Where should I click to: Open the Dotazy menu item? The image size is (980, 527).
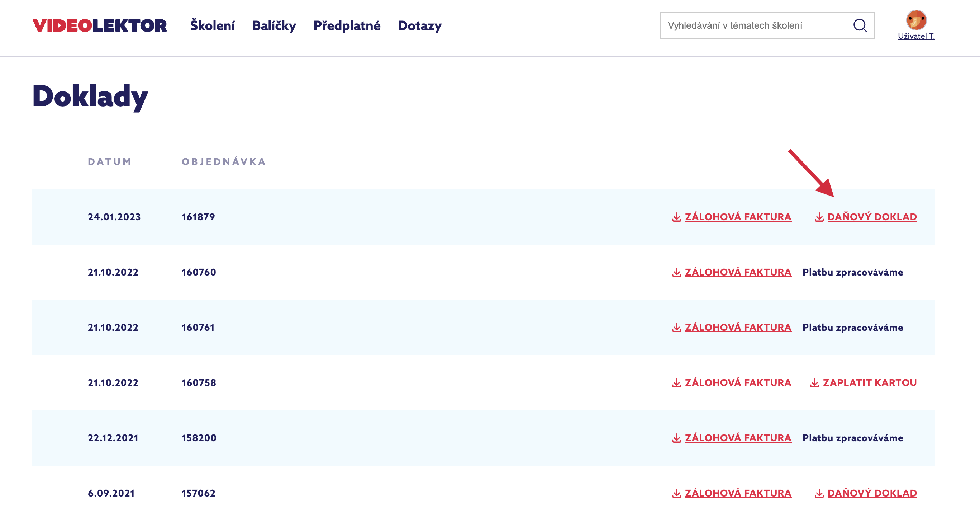(x=420, y=25)
